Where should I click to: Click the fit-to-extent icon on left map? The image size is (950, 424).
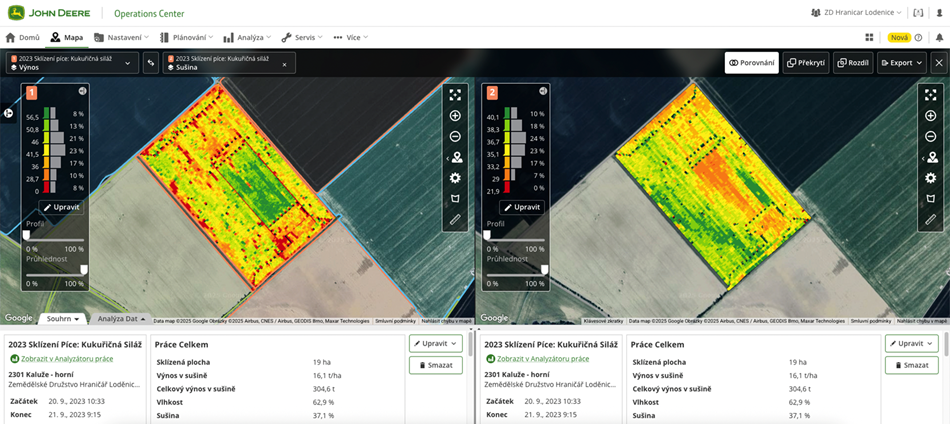tap(456, 94)
